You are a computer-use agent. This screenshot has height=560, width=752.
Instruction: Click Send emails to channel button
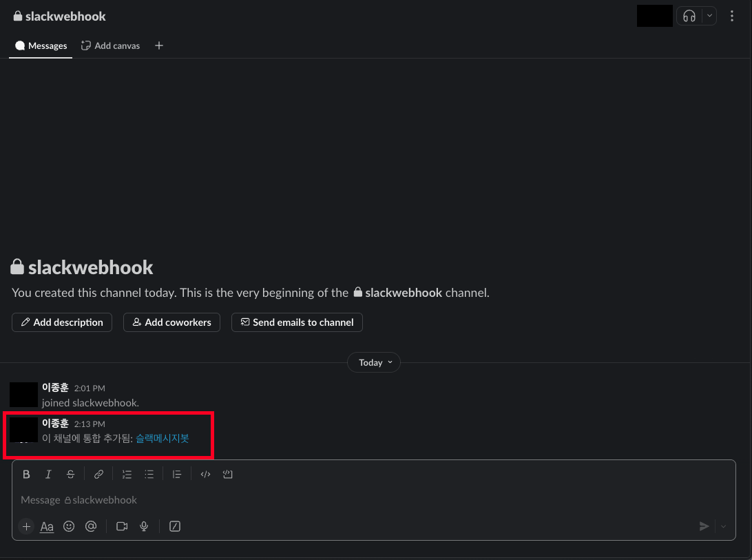tap(297, 322)
